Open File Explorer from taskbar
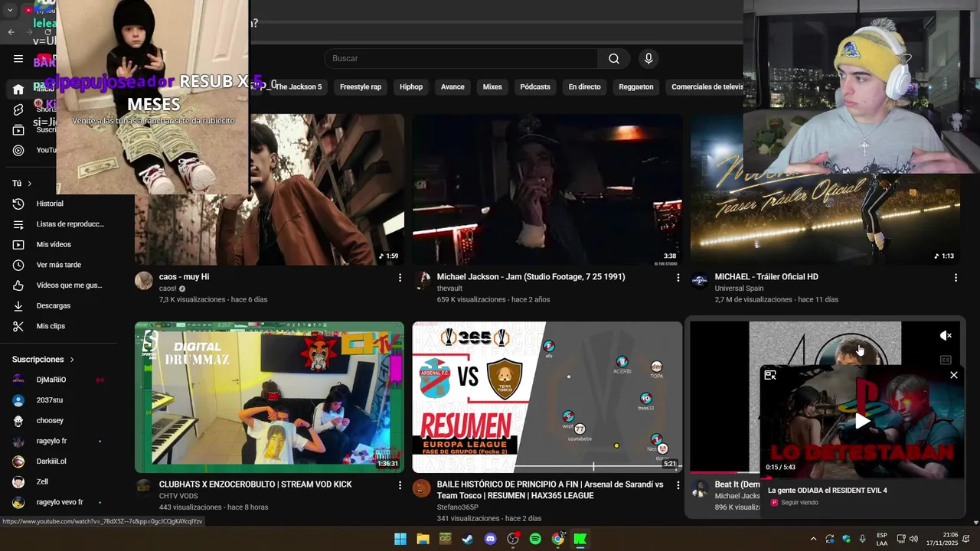This screenshot has width=980, height=551. click(x=423, y=539)
